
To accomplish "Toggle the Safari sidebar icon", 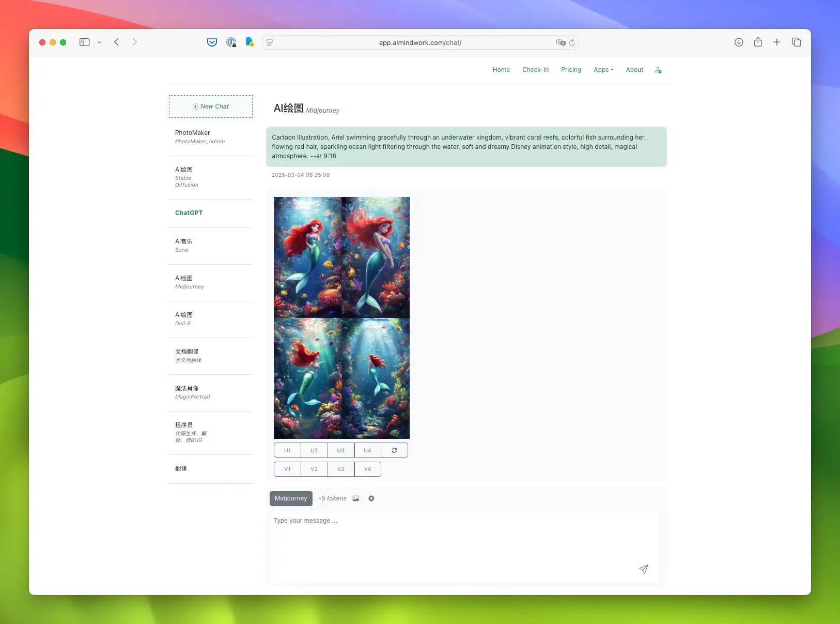I will point(85,42).
